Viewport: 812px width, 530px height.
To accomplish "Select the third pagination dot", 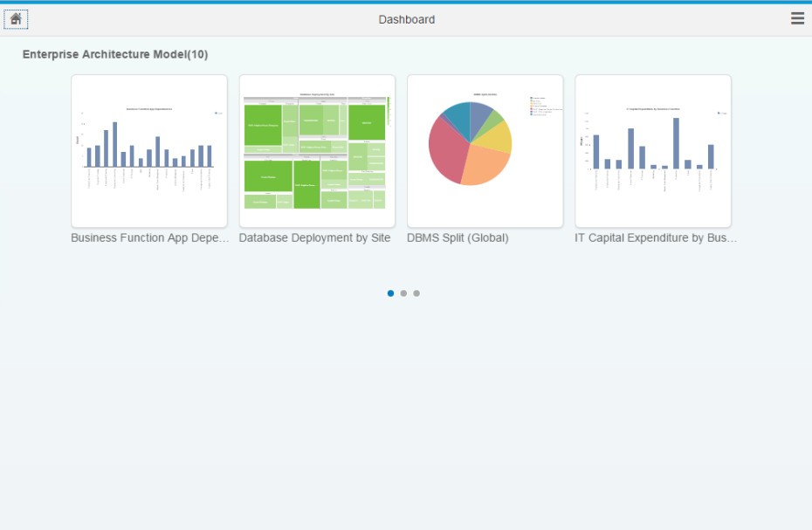I will 416,293.
